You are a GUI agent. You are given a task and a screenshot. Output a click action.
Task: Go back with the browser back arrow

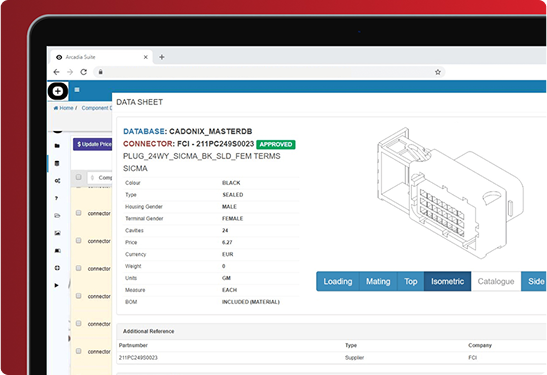tap(57, 72)
